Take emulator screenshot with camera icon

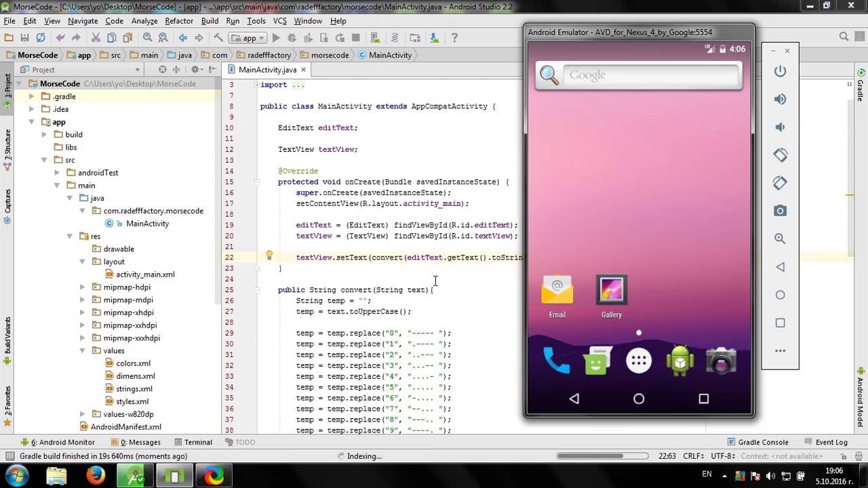coord(780,211)
